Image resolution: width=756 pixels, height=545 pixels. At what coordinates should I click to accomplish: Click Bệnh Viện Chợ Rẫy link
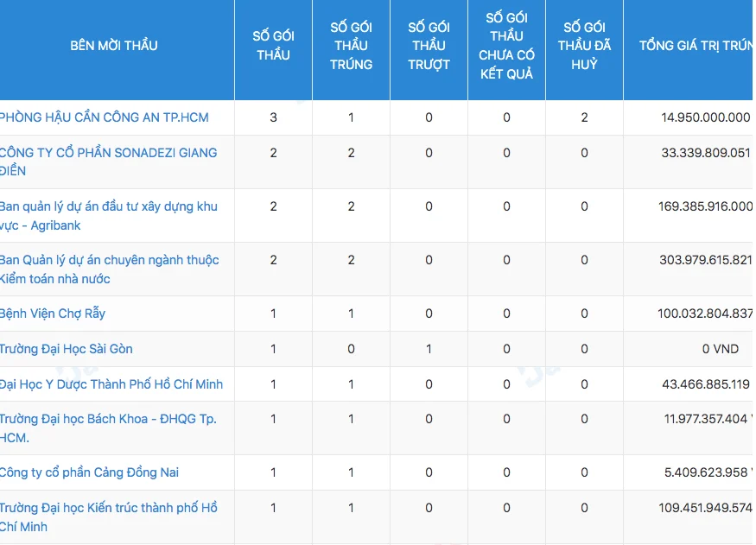(53, 314)
